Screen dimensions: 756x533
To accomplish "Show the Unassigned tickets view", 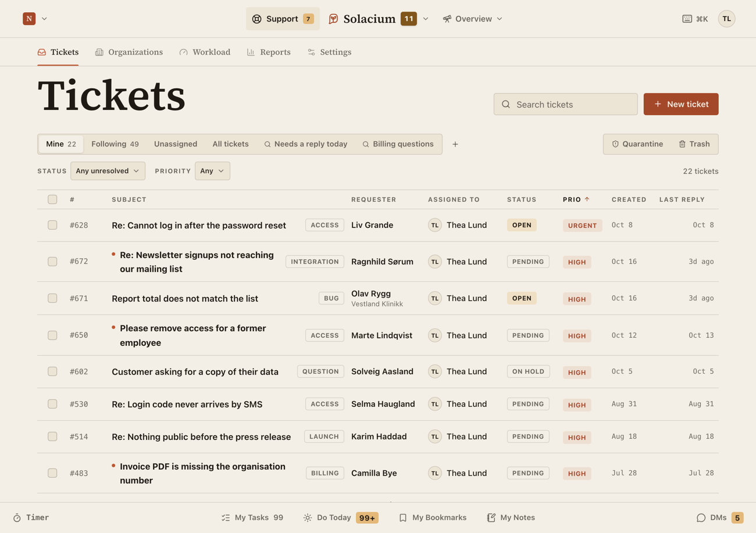I will click(x=176, y=144).
